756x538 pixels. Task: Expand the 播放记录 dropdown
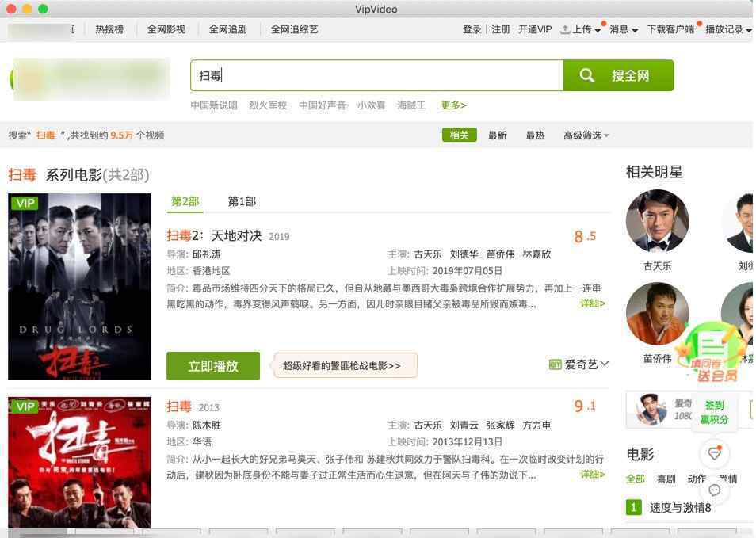point(729,29)
